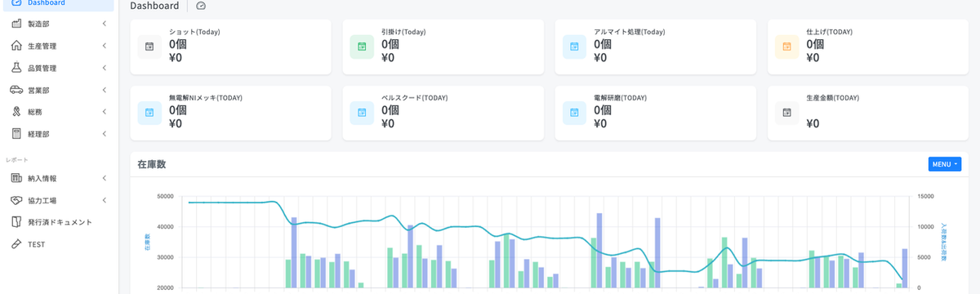This screenshot has height=294, width=980.
Task: Click the ショット(Today) summary card
Action: tap(231, 47)
